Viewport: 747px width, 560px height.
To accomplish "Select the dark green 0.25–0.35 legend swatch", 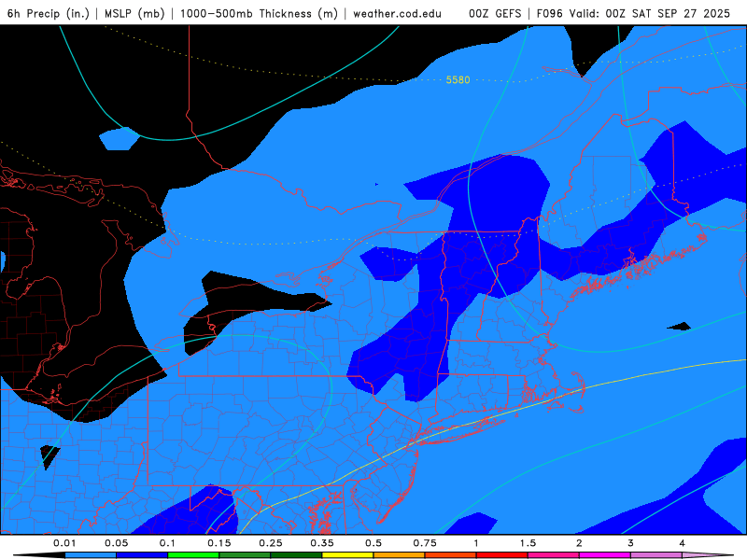I will 296,555.
